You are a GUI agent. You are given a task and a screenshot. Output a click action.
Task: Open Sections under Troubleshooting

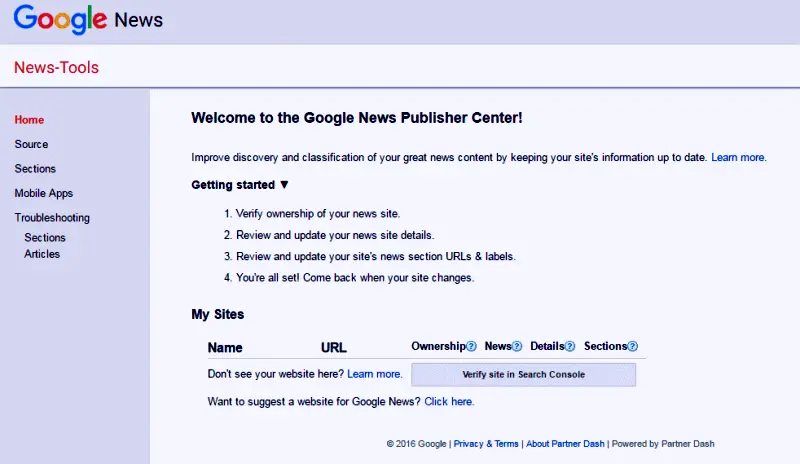[x=45, y=237]
